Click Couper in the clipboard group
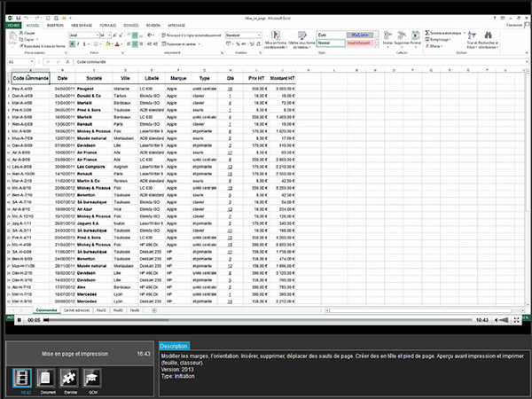Screen dimensions: 532x399 (27, 34)
